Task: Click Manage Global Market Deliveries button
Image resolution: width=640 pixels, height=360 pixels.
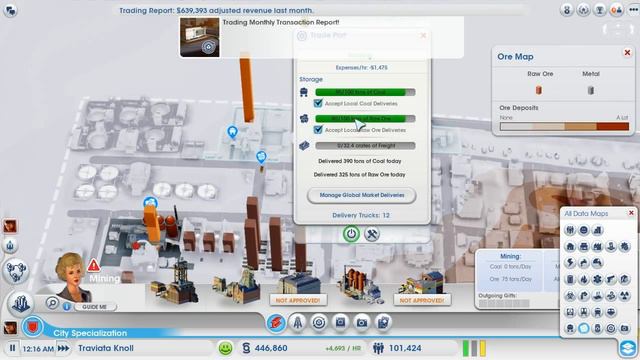Action: [x=362, y=195]
